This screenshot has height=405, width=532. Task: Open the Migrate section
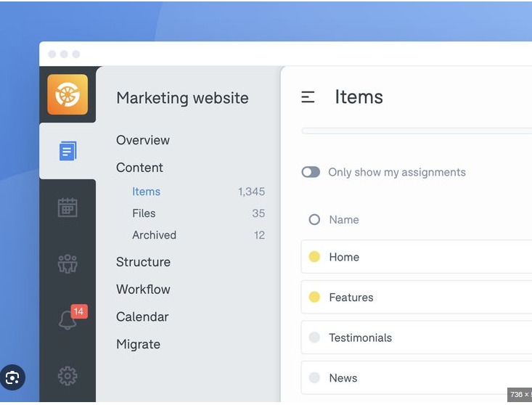pyautogui.click(x=138, y=344)
